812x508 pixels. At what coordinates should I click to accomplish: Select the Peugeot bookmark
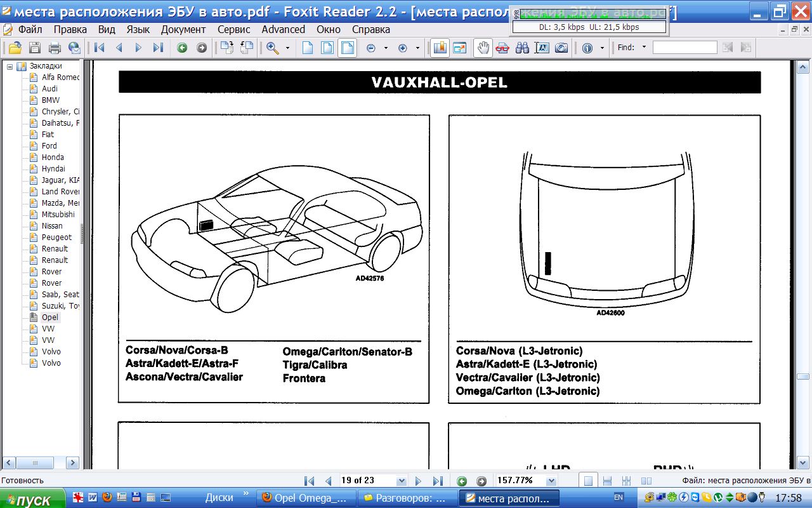tap(56, 237)
